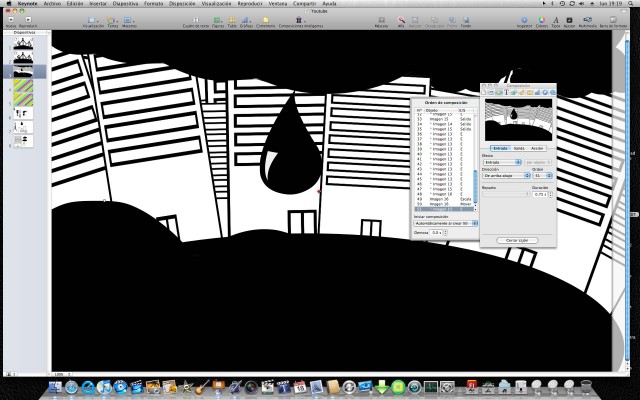The width and height of the screenshot is (640, 400).
Task: Open the Gráficas chart toolbar icon
Action: pos(245,20)
